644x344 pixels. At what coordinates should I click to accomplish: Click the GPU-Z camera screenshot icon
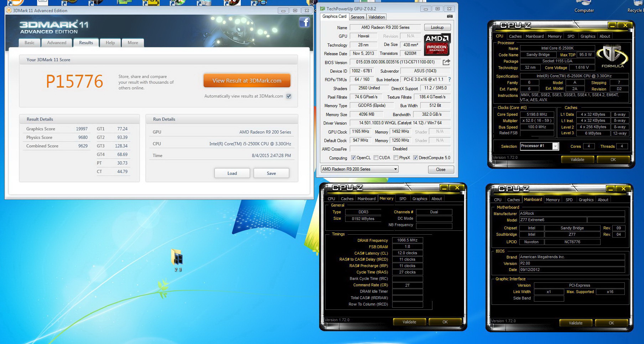coord(450,16)
